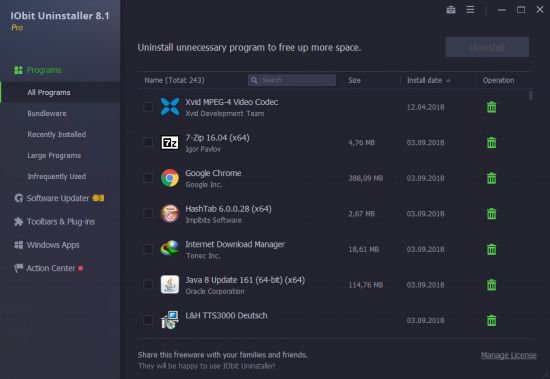Delete Xvid MPEG-4 Video Codec via trash icon
The height and width of the screenshot is (379, 550).
tap(491, 107)
